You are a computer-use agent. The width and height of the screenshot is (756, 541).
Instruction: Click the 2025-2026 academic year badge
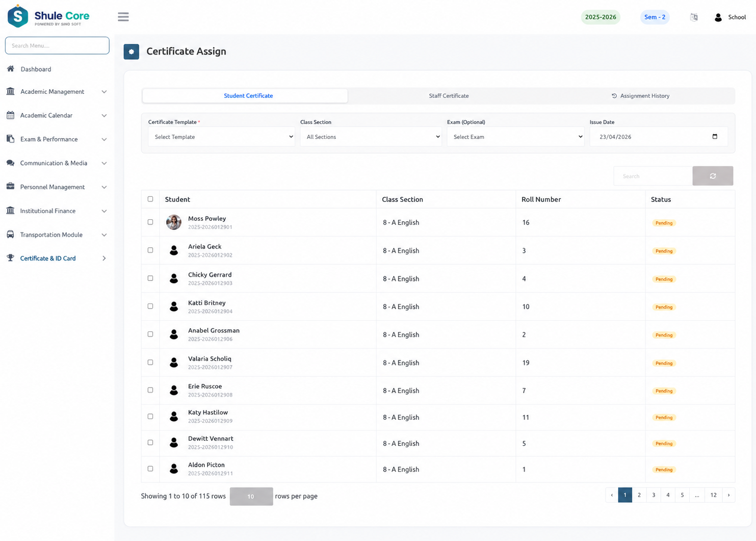[601, 17]
